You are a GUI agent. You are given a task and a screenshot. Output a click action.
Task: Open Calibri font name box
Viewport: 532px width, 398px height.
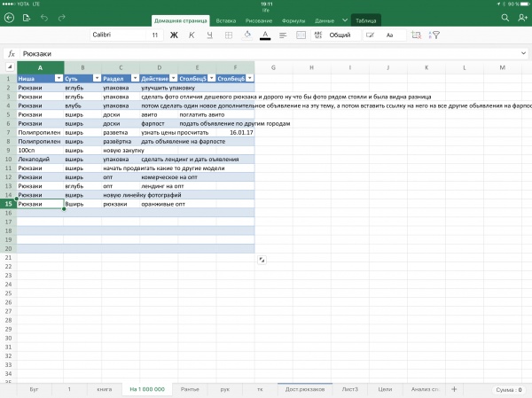(119, 35)
